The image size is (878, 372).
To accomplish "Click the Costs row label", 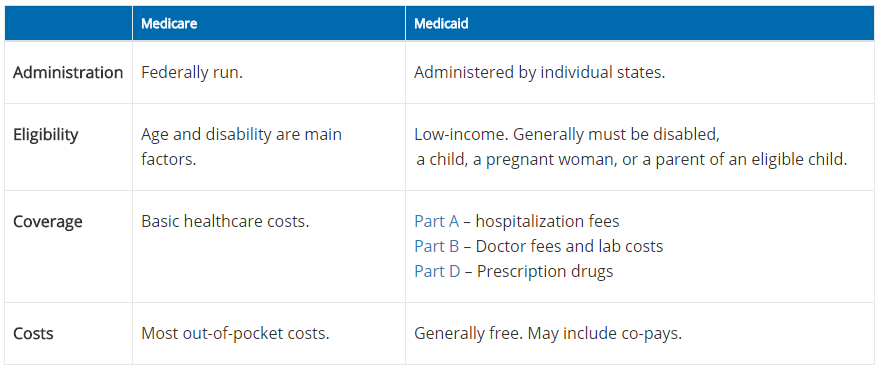I will tap(33, 334).
